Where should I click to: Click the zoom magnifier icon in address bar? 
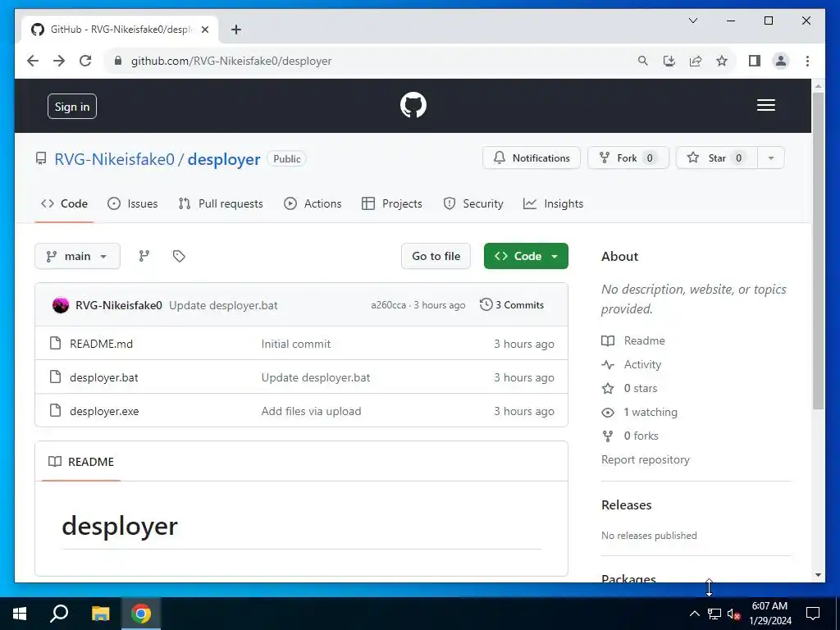click(643, 61)
